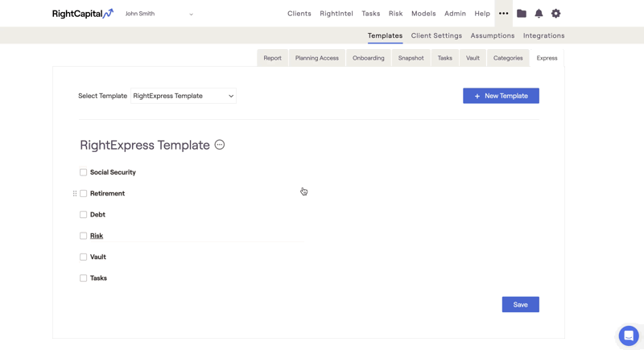The image size is (644, 350).
Task: Click the Retirement label
Action: tap(107, 193)
